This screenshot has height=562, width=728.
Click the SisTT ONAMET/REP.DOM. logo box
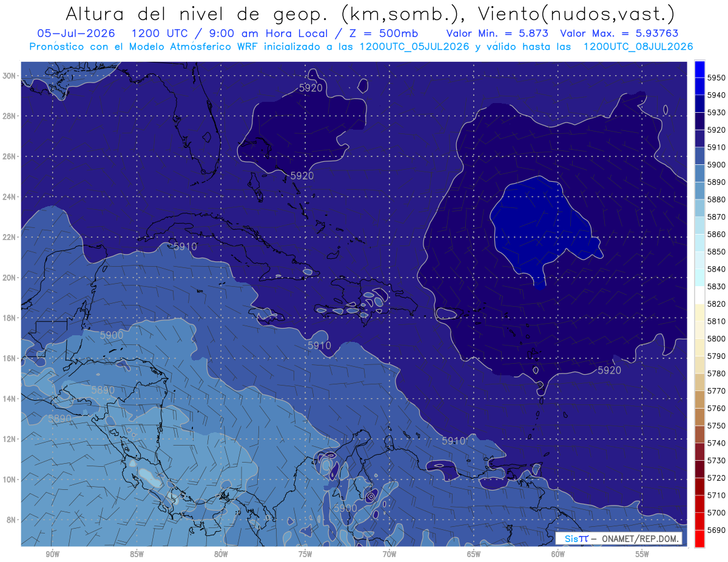click(x=619, y=538)
